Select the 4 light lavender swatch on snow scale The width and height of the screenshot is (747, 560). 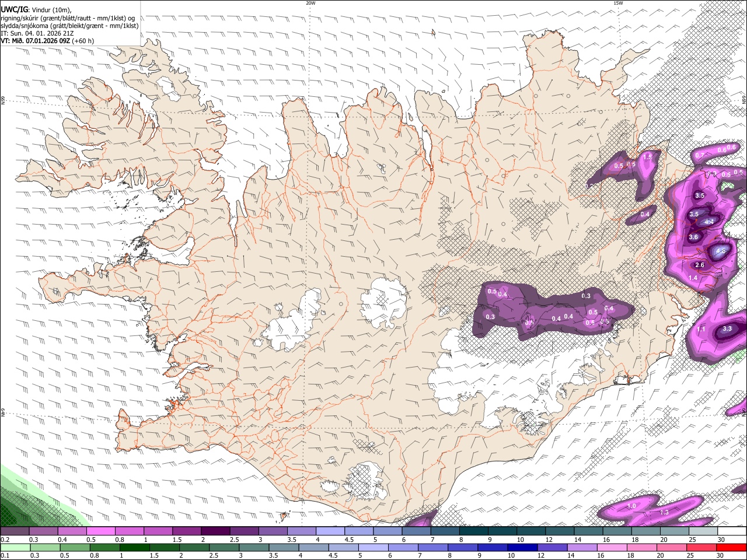coord(330,531)
